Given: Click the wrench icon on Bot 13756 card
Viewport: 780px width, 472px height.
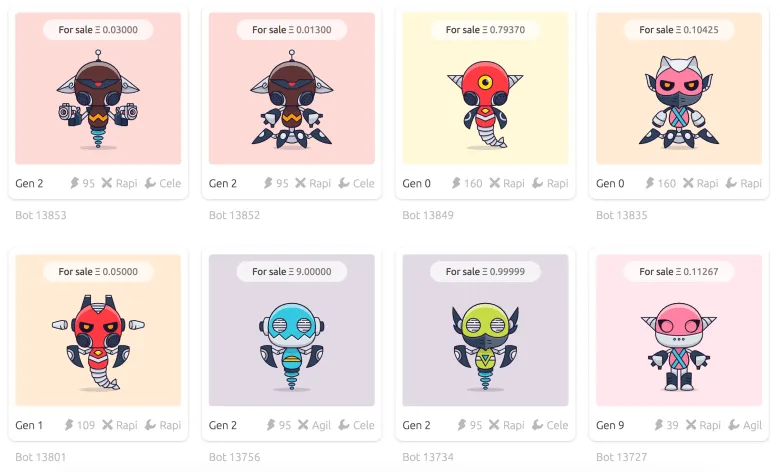Looking at the screenshot, I should click(344, 425).
